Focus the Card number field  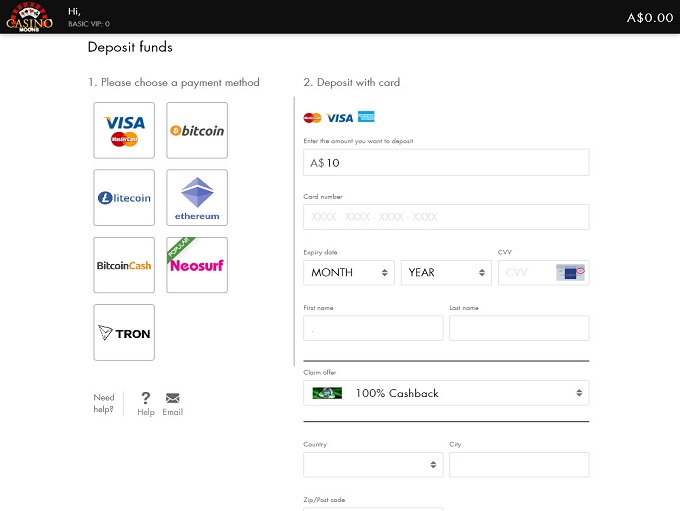pyautogui.click(x=446, y=217)
